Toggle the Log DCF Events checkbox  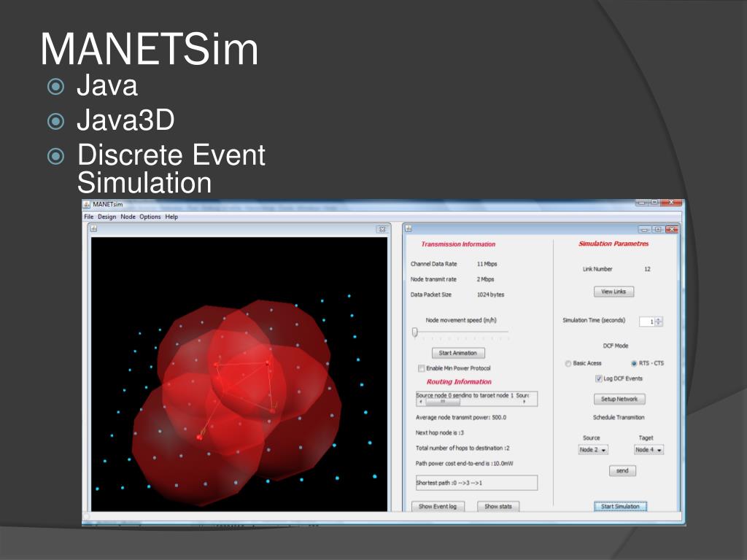click(599, 378)
